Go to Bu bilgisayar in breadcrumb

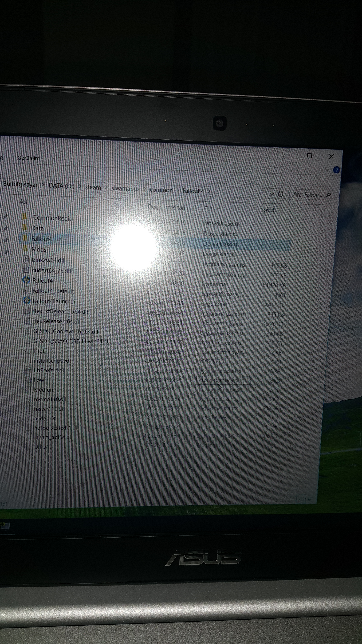pyautogui.click(x=20, y=185)
